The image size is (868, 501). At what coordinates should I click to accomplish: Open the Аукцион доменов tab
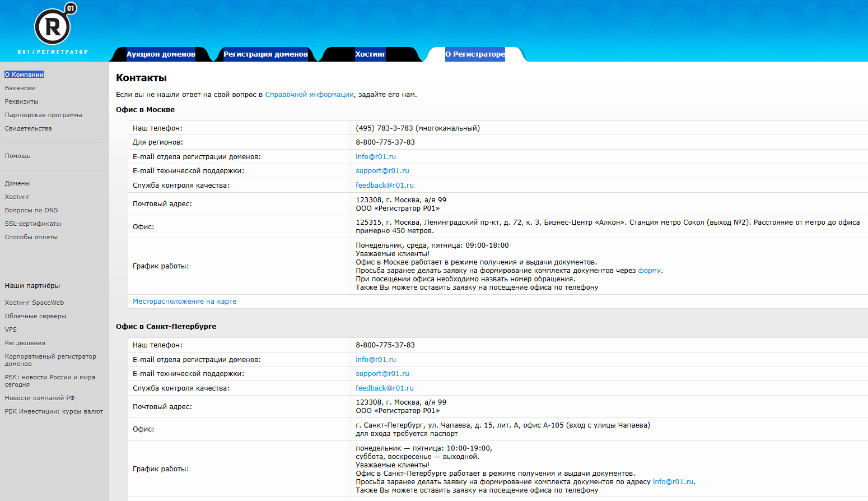pyautogui.click(x=161, y=54)
